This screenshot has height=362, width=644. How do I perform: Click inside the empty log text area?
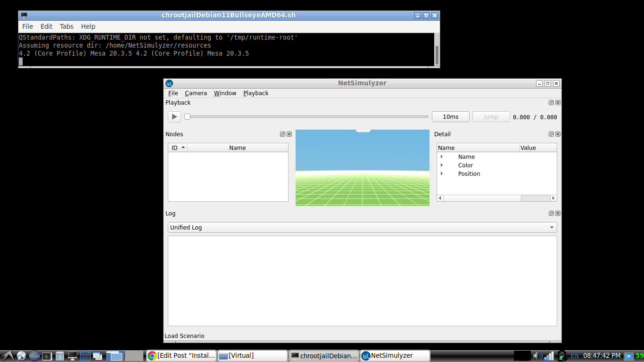(362, 280)
